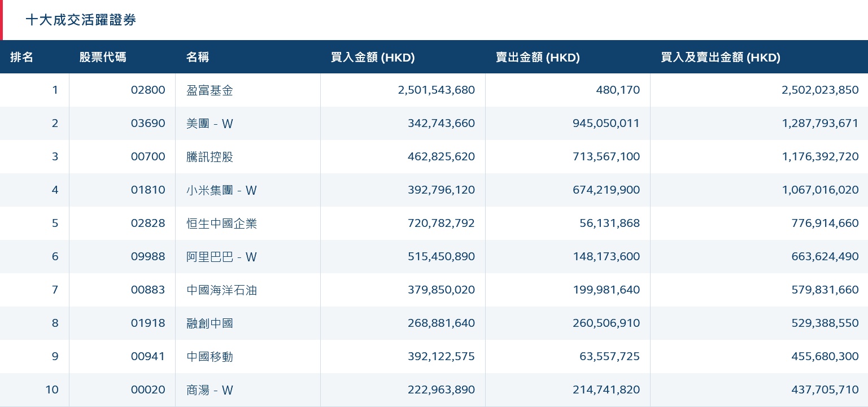This screenshot has height=407, width=868.
Task: Click total turnover 1,067,016,020
Action: pyautogui.click(x=821, y=190)
